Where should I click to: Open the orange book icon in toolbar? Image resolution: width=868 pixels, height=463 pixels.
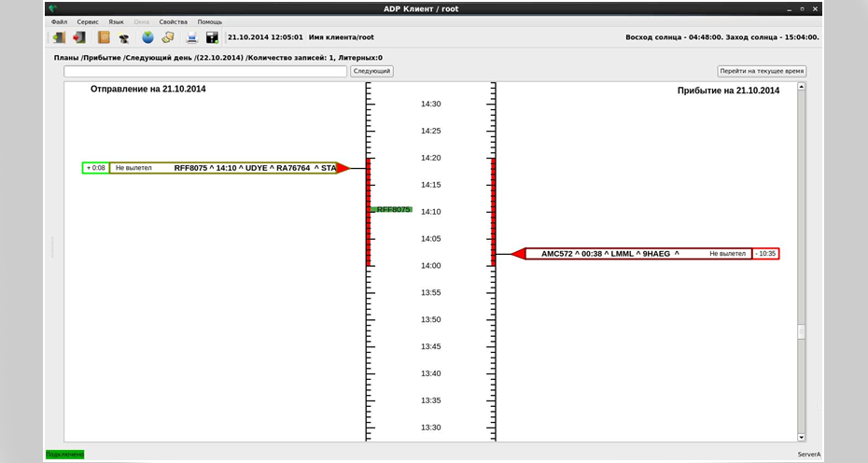click(x=104, y=37)
